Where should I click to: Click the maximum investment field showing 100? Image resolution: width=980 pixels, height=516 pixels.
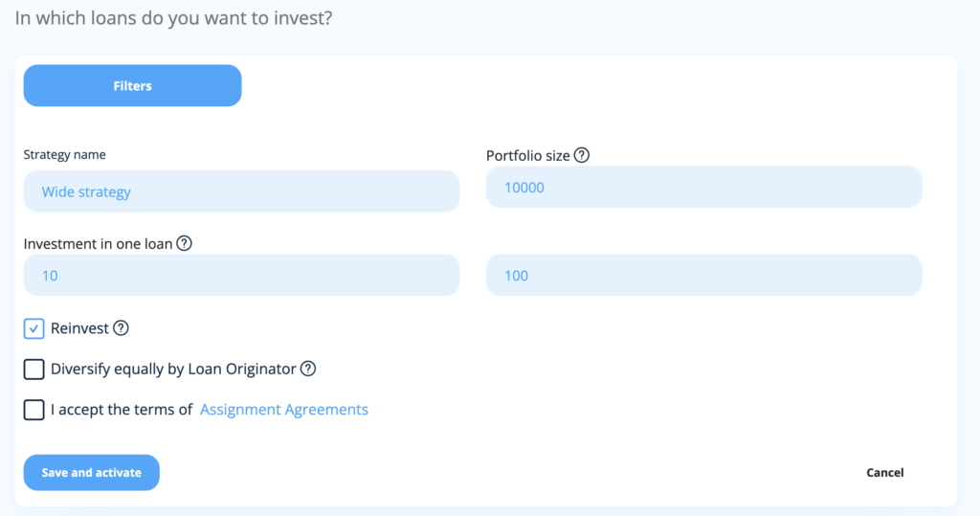click(x=703, y=275)
